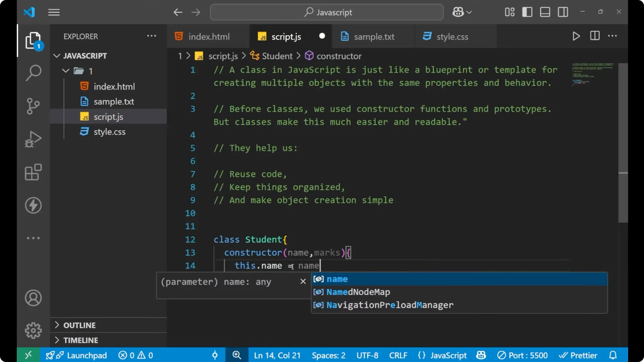This screenshot has width=644, height=362.
Task: Open notifications via the bell icon
Action: point(613,355)
